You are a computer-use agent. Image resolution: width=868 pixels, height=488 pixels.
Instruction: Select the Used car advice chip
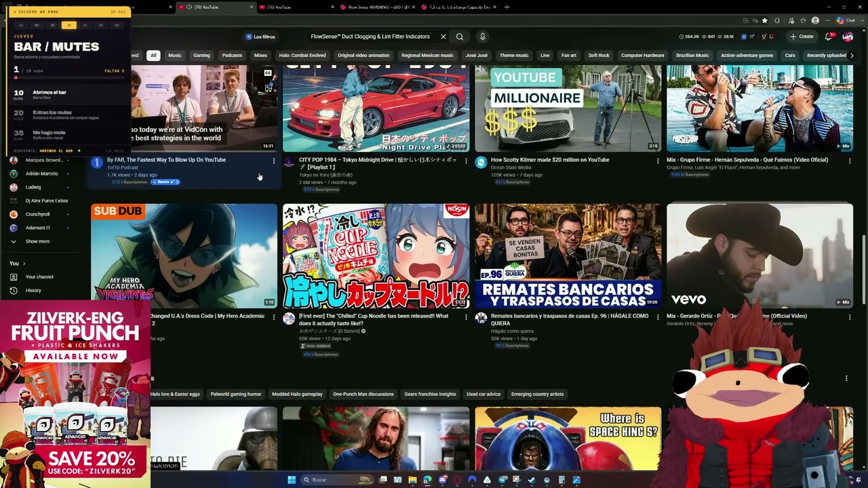point(484,394)
